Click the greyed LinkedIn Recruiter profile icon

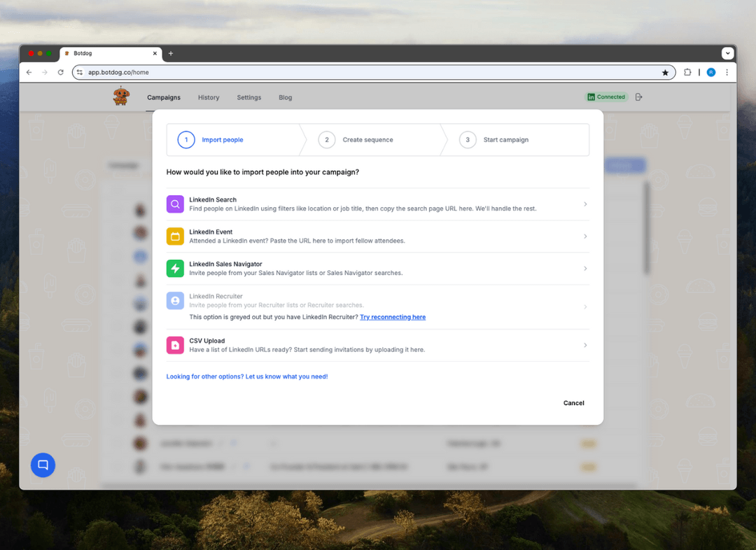coord(175,300)
